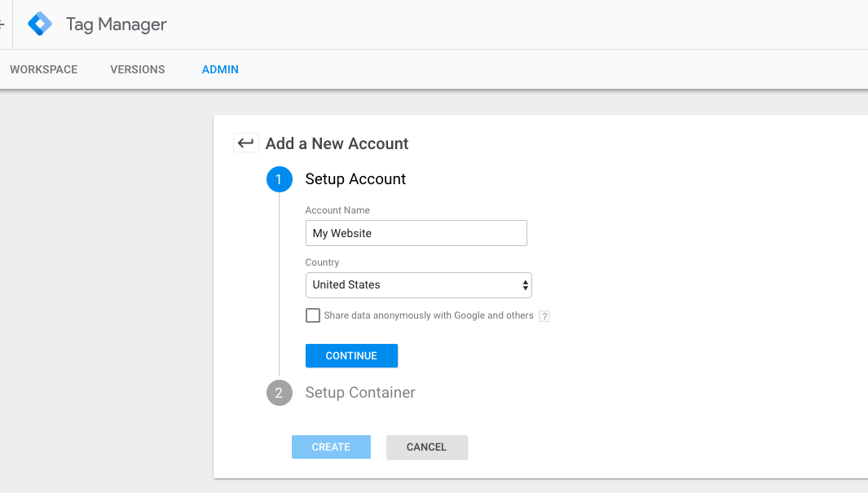Click the Create button
The width and height of the screenshot is (868, 493).
pyautogui.click(x=331, y=447)
